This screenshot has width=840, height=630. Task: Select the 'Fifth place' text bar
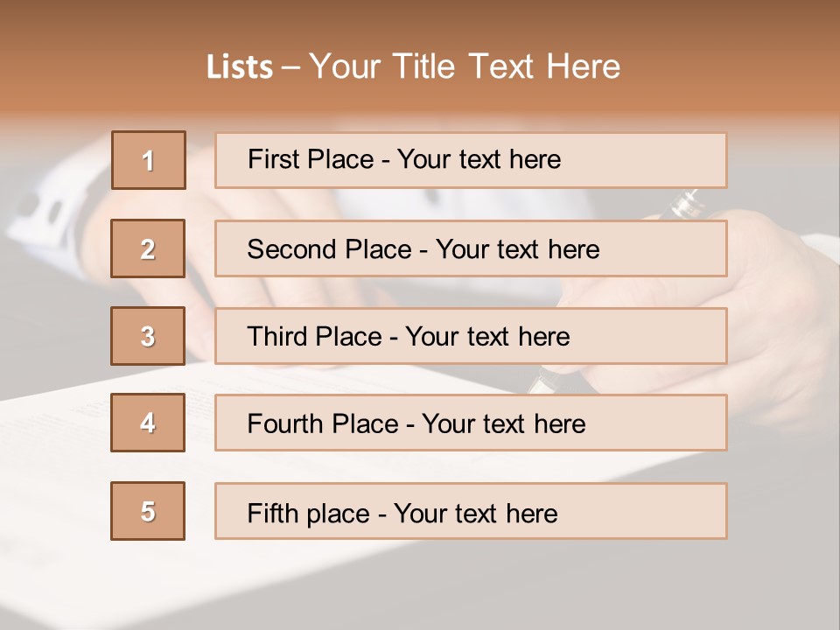[x=471, y=511]
